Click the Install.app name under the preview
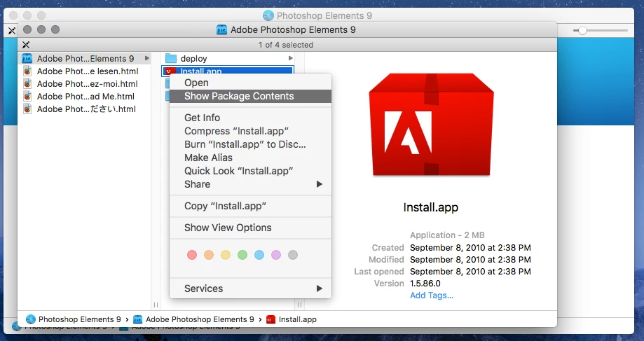The height and width of the screenshot is (341, 644). click(x=431, y=207)
